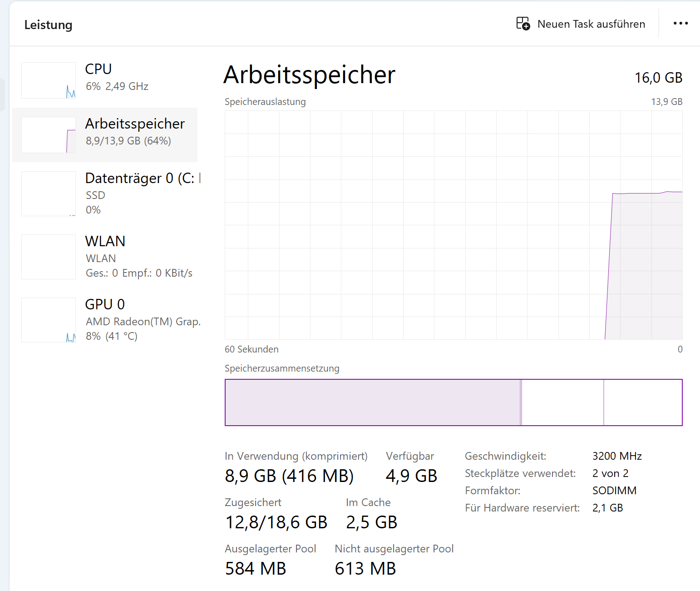Click the 3200 MHz Geschwindigkeit value
This screenshot has width=700, height=591.
point(617,456)
